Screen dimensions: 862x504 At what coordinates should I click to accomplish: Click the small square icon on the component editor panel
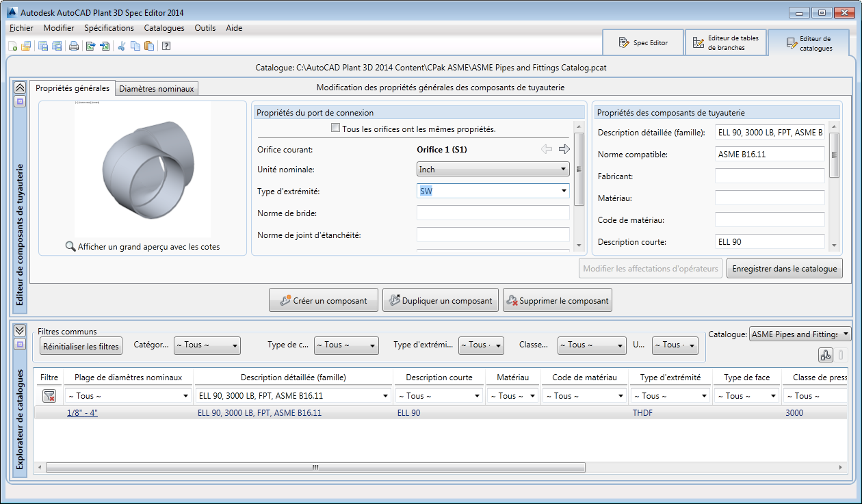[x=20, y=101]
